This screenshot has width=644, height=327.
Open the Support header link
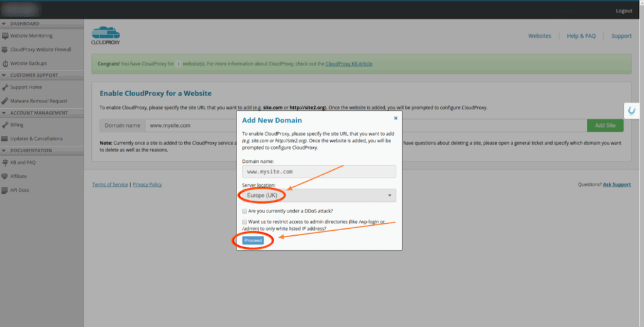(621, 36)
